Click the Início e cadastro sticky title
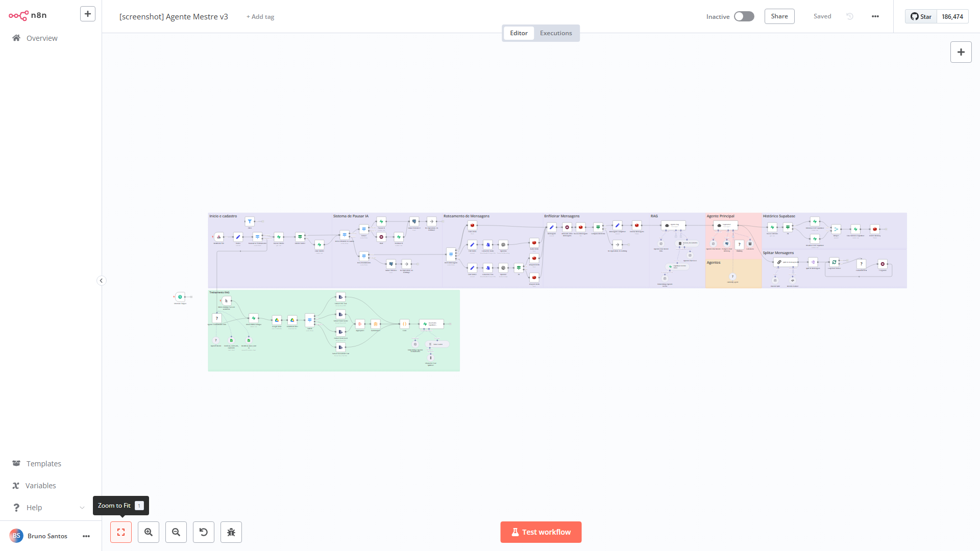The image size is (980, 551). (223, 216)
